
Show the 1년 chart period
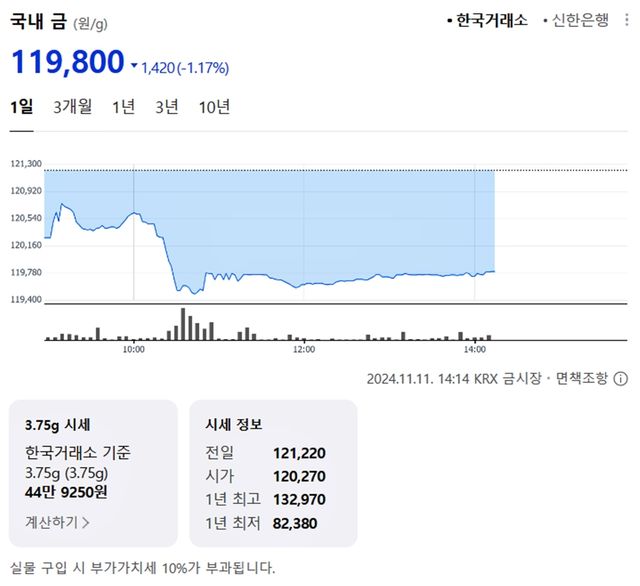click(x=124, y=107)
